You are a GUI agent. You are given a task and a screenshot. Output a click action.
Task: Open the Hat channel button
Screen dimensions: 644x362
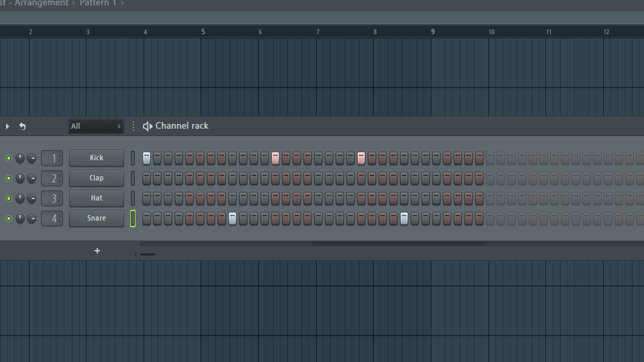(x=97, y=198)
